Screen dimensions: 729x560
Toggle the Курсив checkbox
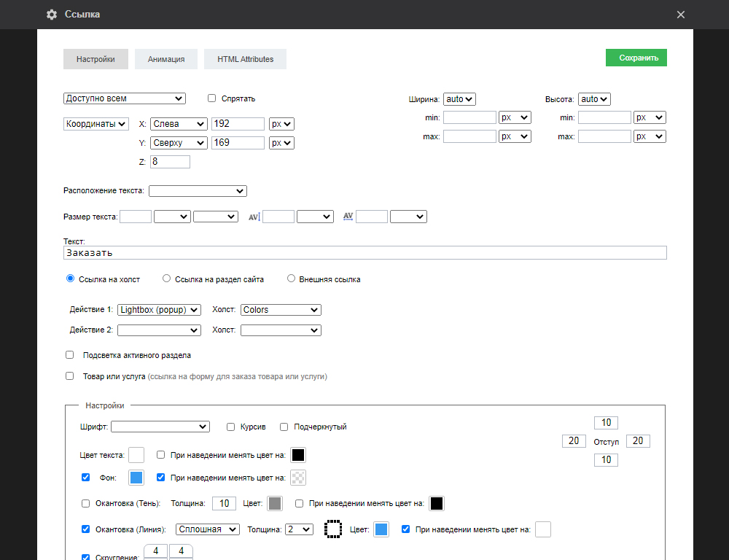(230, 427)
